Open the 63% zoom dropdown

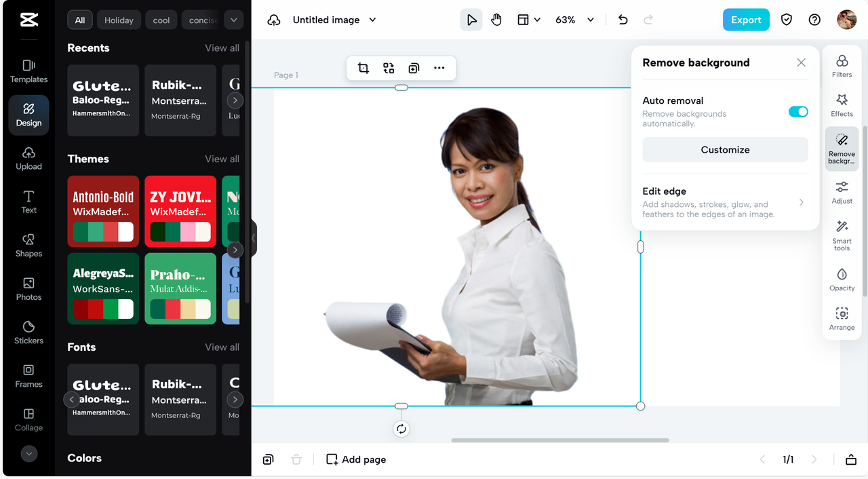tap(574, 20)
